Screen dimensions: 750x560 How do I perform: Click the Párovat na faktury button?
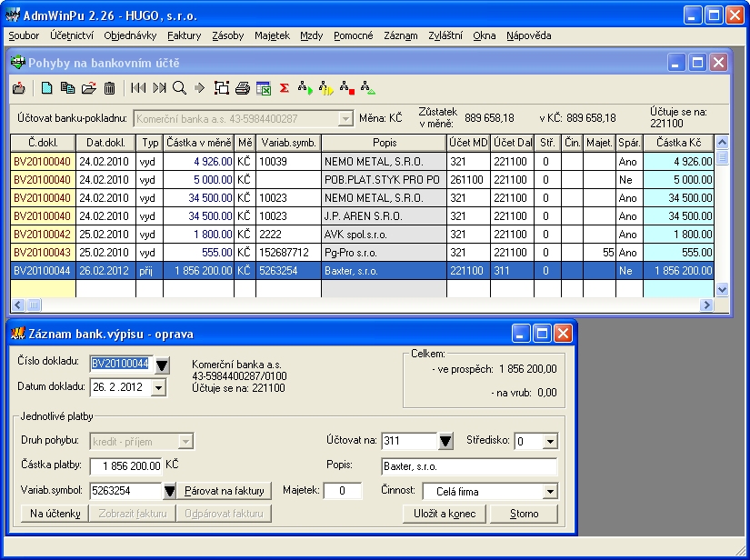point(225,491)
